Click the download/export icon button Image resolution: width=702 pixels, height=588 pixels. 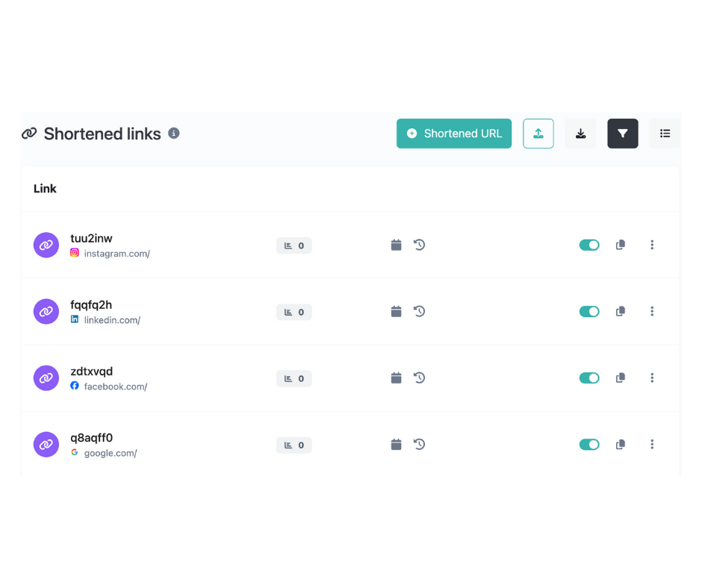coord(580,134)
